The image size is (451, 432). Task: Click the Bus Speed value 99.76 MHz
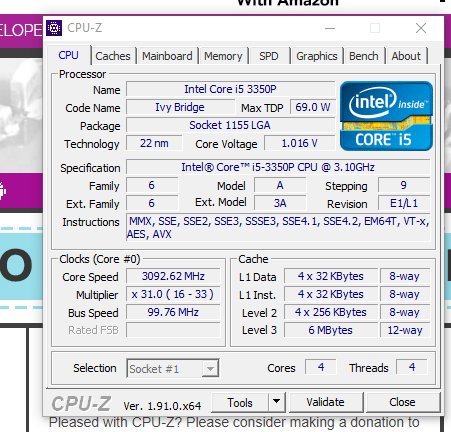173,312
